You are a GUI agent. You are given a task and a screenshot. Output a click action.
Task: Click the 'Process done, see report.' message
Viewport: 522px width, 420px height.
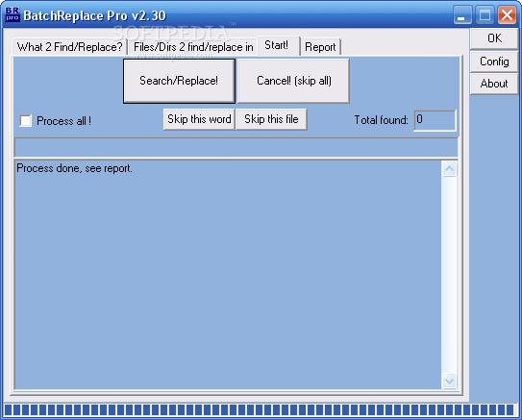click(74, 168)
